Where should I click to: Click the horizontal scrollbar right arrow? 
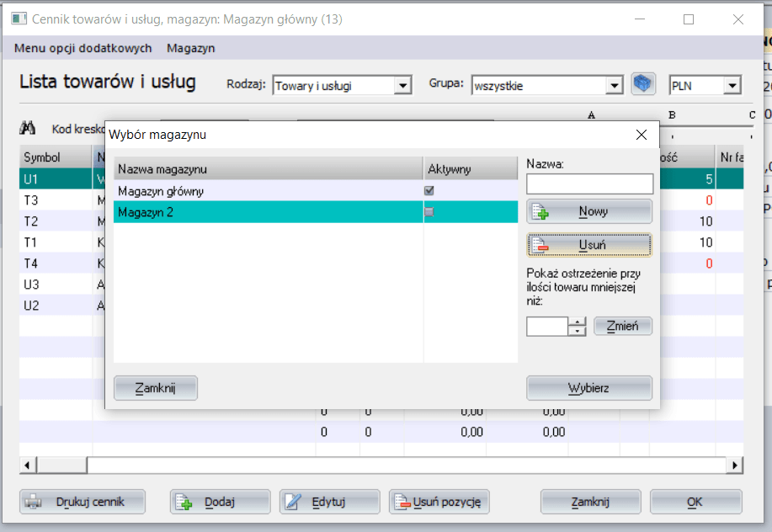click(736, 465)
